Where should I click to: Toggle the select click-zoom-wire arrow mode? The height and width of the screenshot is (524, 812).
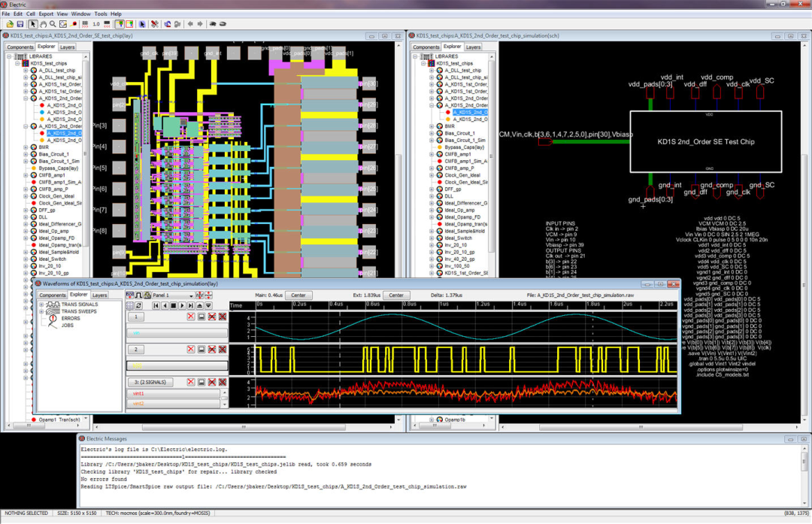click(x=33, y=24)
